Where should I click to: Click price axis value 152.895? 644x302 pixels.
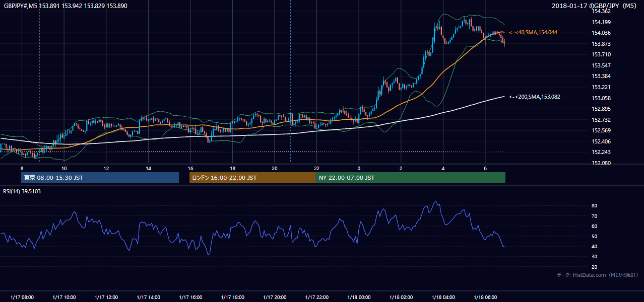(x=601, y=109)
